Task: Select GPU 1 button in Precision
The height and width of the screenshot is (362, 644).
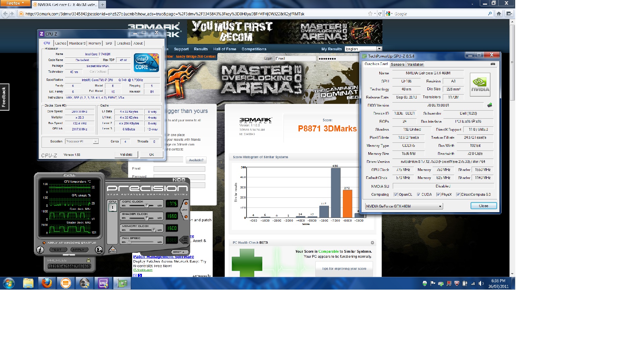Action: 112,207
